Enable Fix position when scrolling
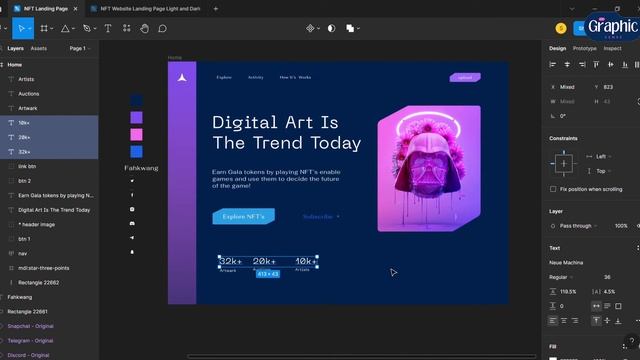640x360 pixels. (x=553, y=189)
